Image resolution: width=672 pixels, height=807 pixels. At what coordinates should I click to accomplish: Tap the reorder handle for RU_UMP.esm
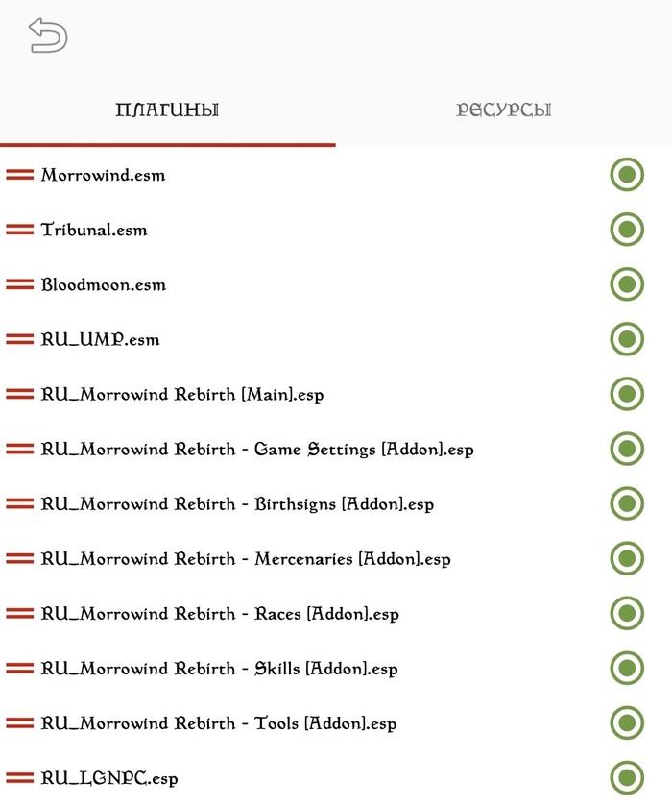pyautogui.click(x=20, y=339)
